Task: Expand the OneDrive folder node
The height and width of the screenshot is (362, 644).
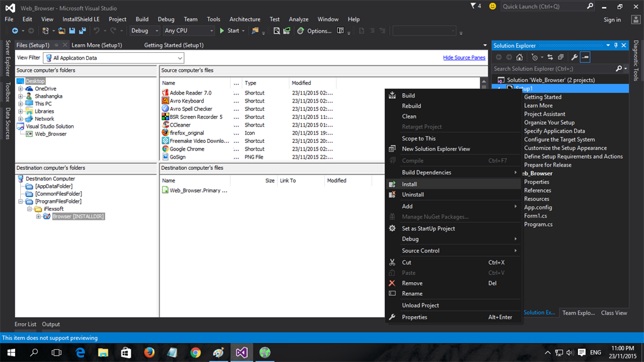Action: (21, 89)
